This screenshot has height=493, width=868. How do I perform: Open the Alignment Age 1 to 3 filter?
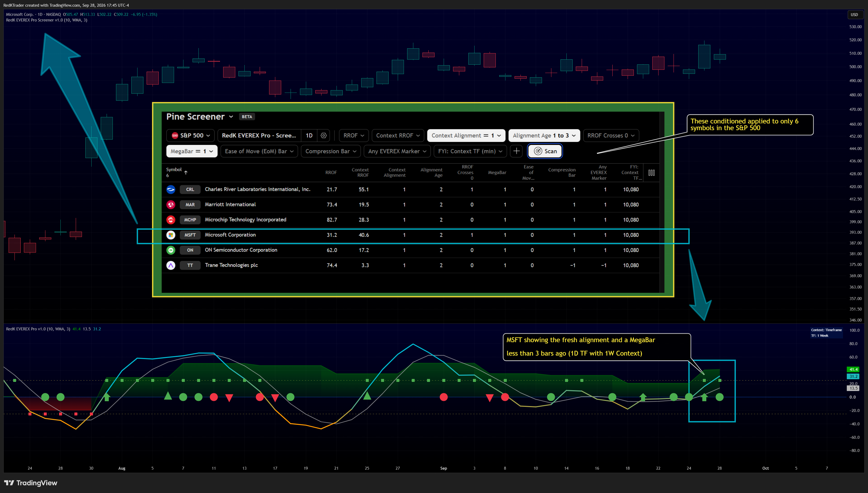click(544, 136)
